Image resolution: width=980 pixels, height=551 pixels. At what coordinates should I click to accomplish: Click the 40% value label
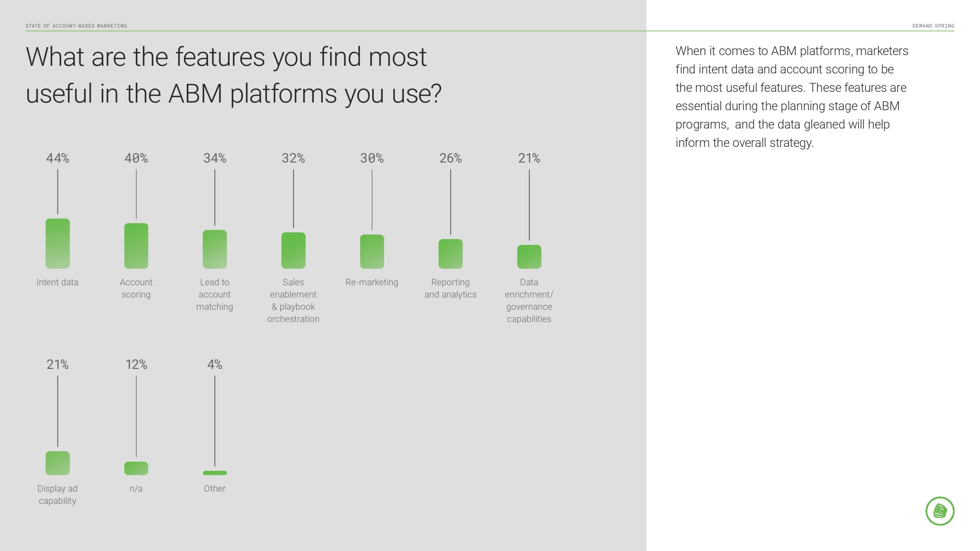(x=136, y=158)
